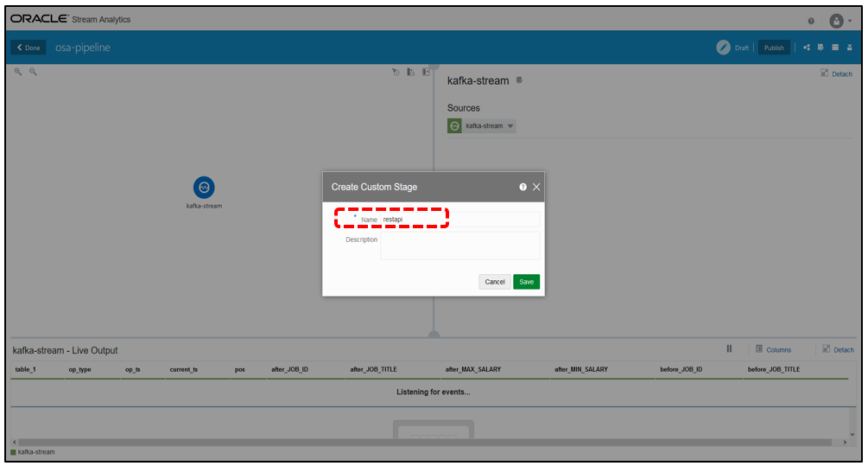Click the reset canvas icon with circular arrow
The width and height of the screenshot is (868, 466).
[x=396, y=72]
